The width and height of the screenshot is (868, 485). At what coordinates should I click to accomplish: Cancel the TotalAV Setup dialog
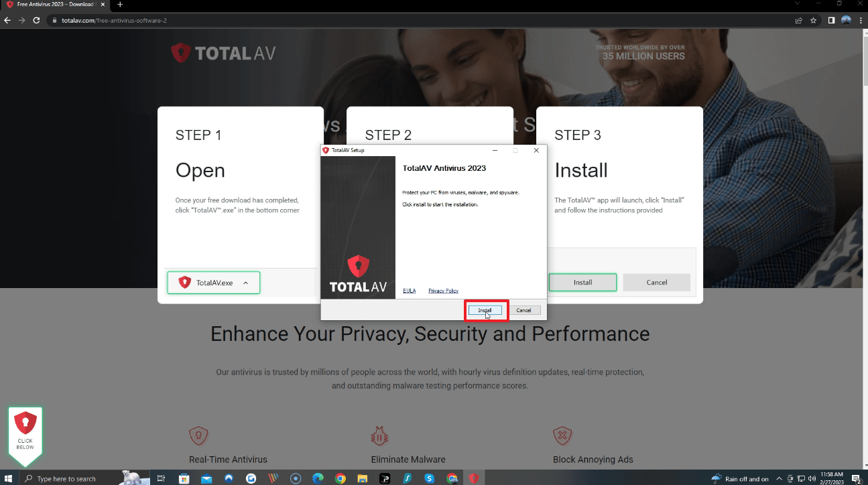[523, 310]
